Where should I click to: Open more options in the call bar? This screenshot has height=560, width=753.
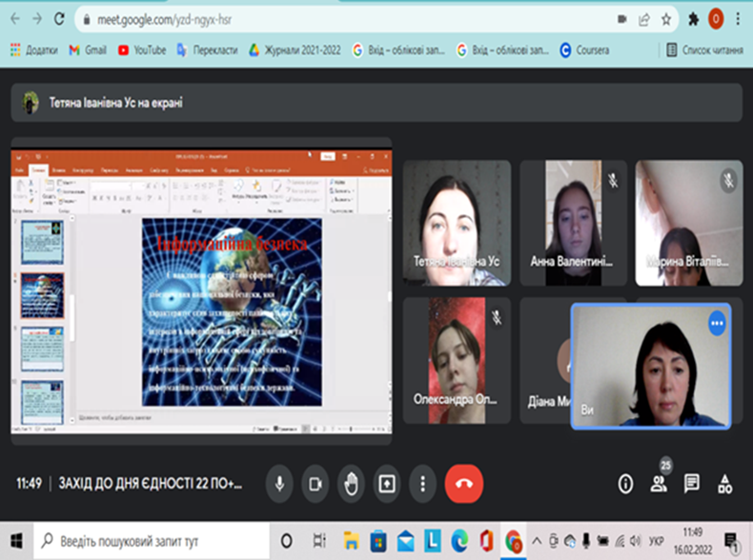pos(421,483)
